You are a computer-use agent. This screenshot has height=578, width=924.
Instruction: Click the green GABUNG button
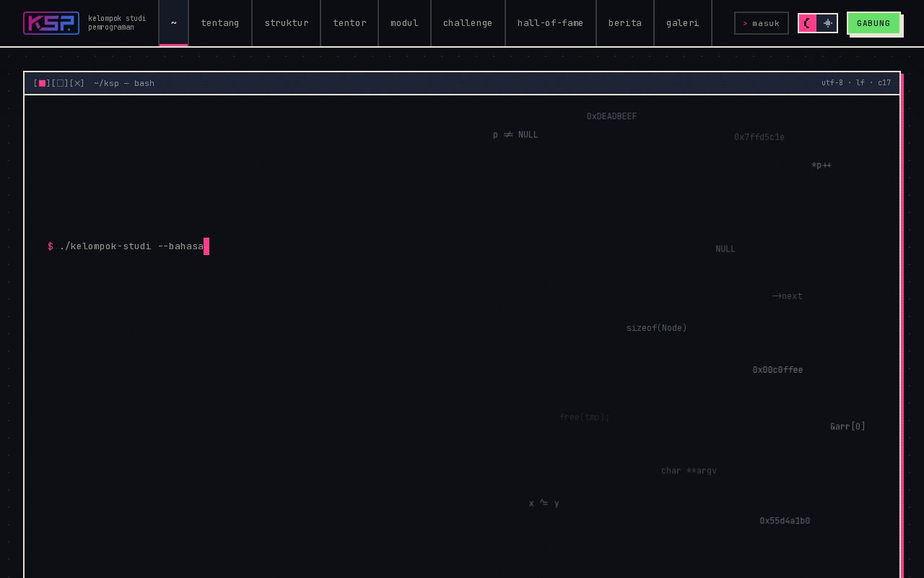[x=873, y=23]
